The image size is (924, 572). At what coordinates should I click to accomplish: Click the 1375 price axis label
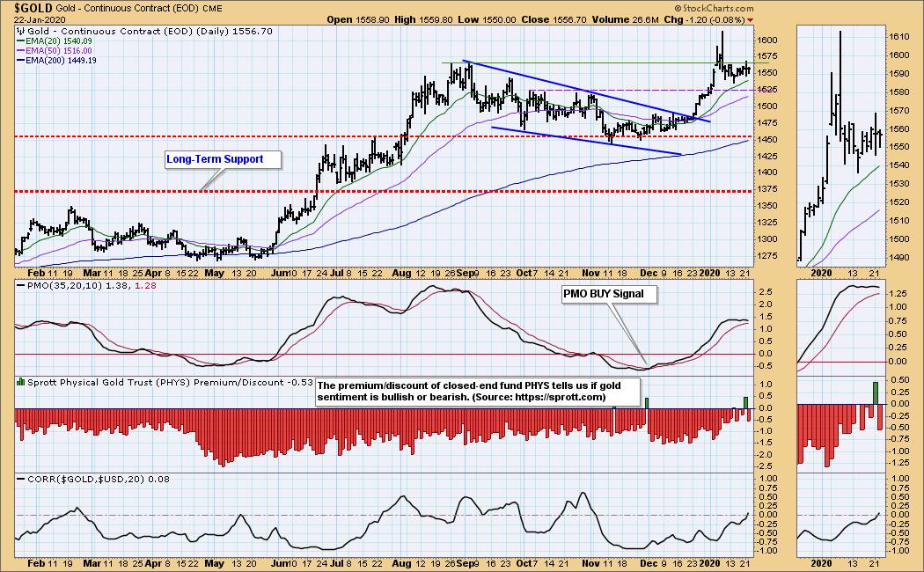click(766, 189)
